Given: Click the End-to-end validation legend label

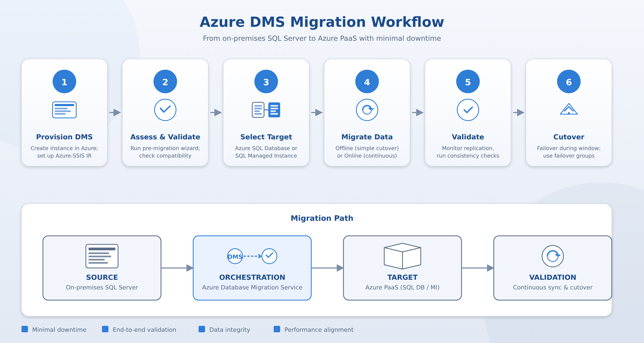Looking at the screenshot, I should (144, 330).
